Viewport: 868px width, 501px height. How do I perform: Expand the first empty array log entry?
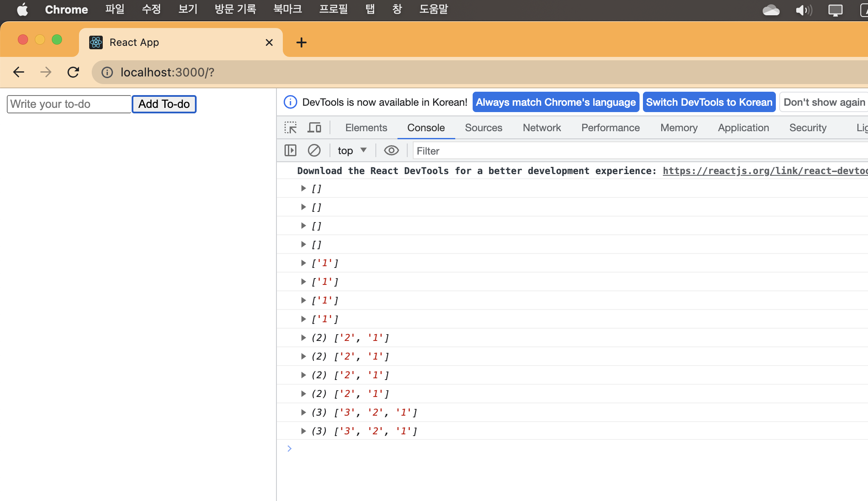point(303,188)
